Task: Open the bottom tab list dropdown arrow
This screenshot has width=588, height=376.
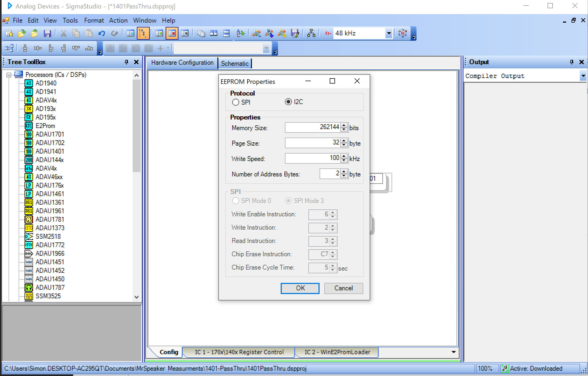Action: 454,352
